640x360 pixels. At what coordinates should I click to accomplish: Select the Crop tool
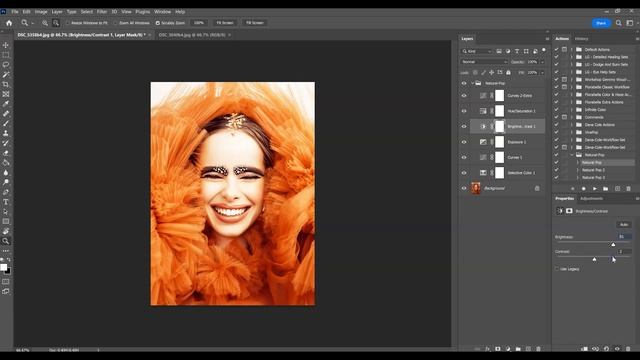point(6,84)
